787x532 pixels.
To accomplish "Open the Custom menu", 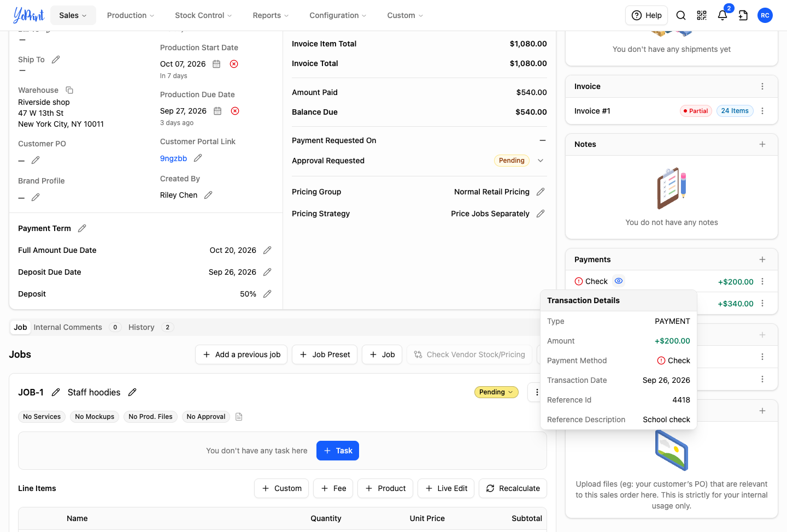I will [x=405, y=15].
